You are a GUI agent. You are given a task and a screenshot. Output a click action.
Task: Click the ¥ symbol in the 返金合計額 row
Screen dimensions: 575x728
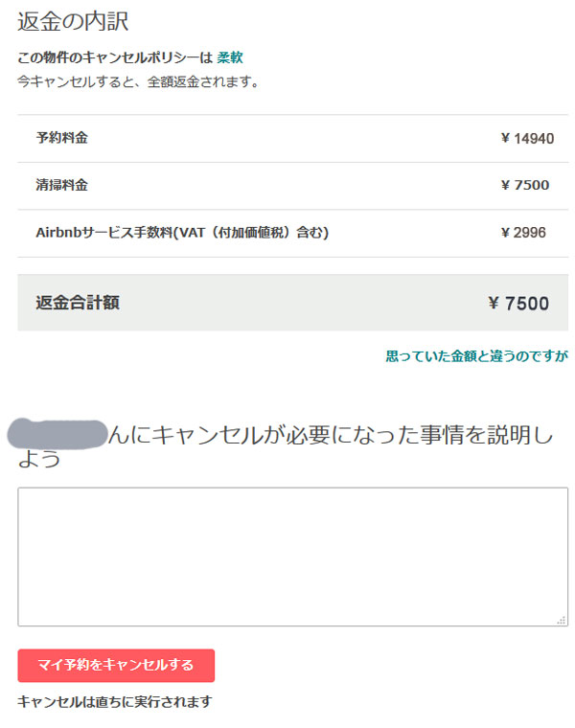494,304
